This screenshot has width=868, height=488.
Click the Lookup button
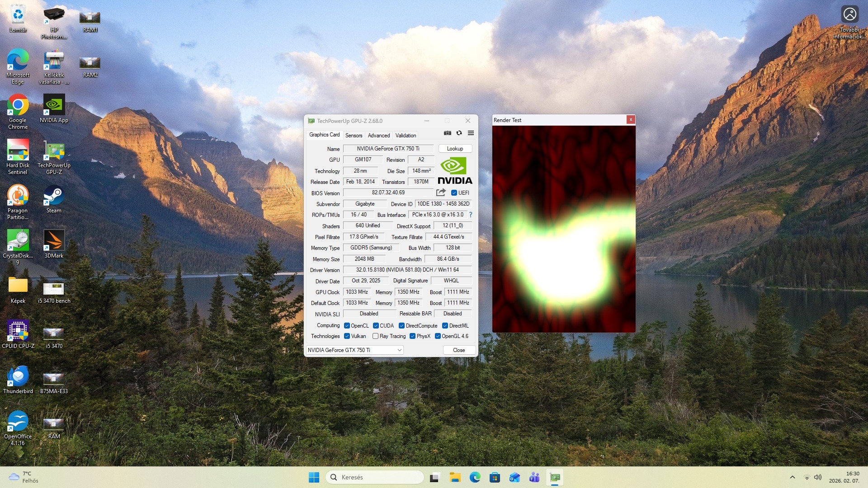click(x=455, y=149)
